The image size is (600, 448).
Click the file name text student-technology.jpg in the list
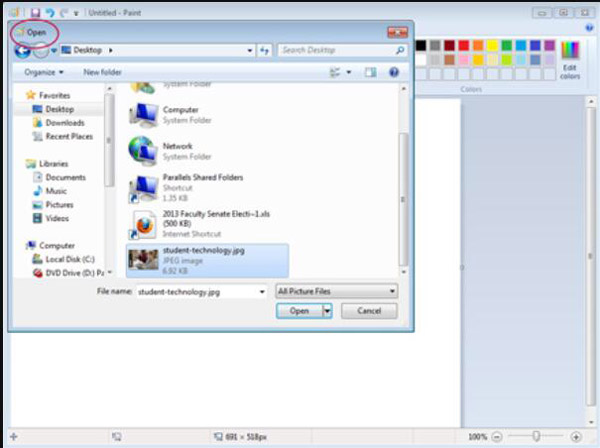coord(204,251)
